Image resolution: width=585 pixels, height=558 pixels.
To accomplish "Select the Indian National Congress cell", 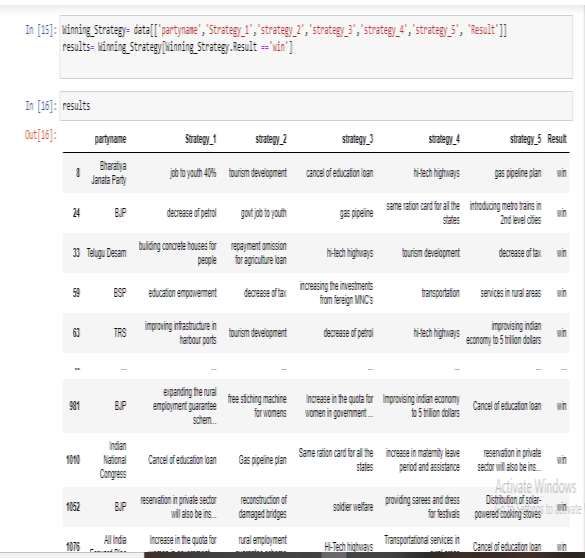I will pyautogui.click(x=113, y=460).
